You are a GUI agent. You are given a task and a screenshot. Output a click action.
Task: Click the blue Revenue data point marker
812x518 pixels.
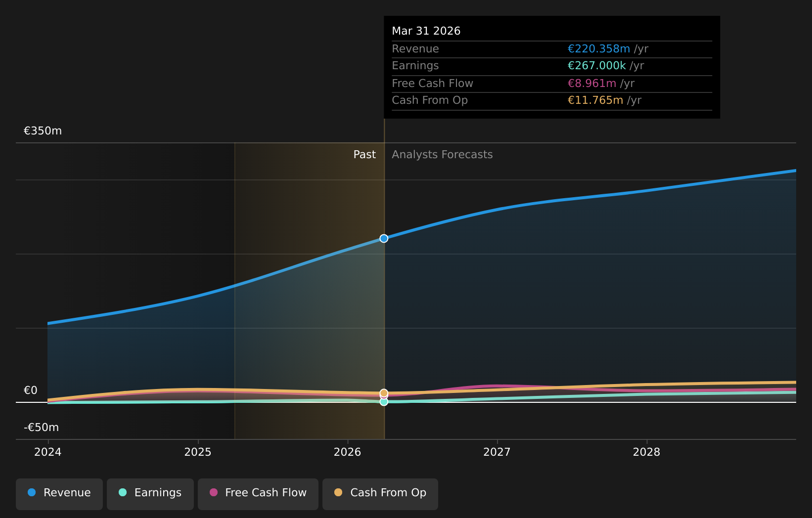coord(384,238)
